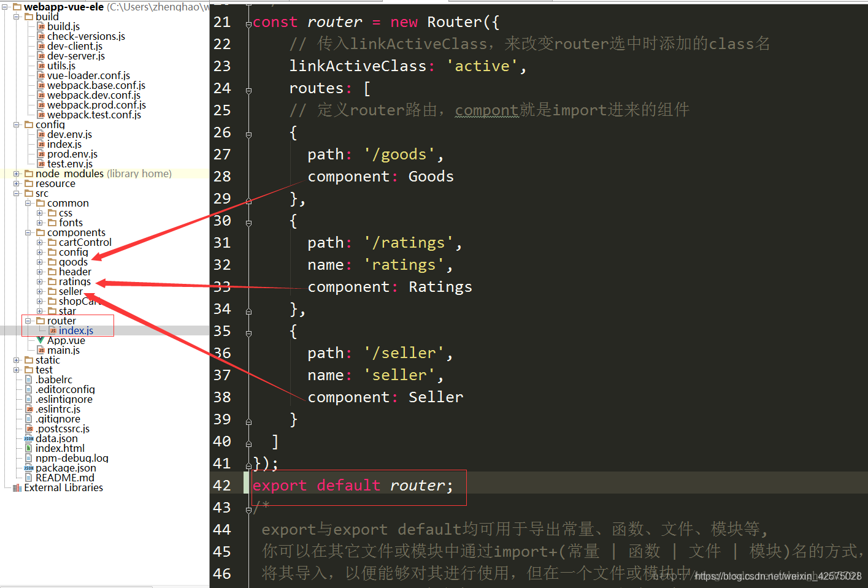Fold the comment block at line 43
The height and width of the screenshot is (588, 868).
coord(248,510)
